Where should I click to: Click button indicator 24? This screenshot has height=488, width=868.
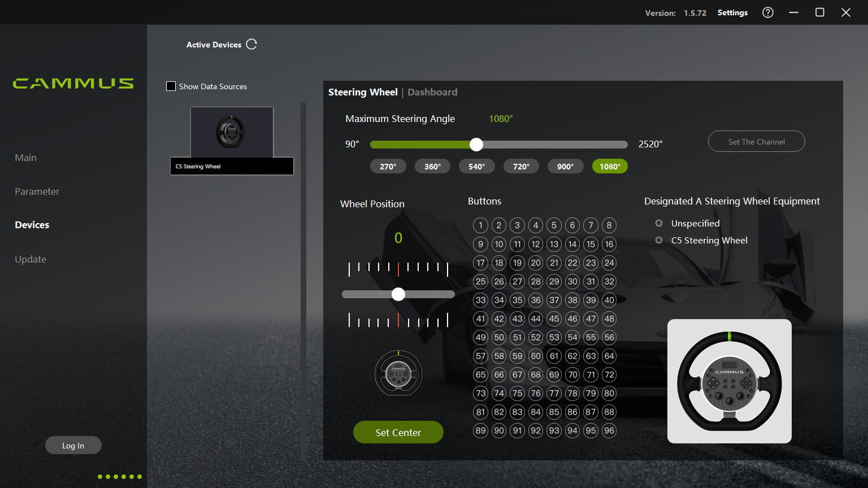609,263
